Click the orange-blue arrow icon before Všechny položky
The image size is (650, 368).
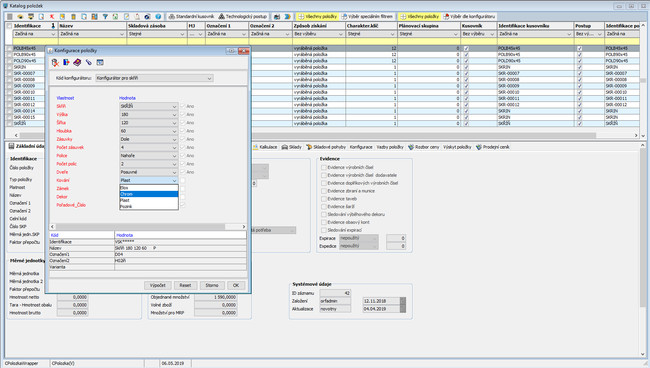pos(287,17)
